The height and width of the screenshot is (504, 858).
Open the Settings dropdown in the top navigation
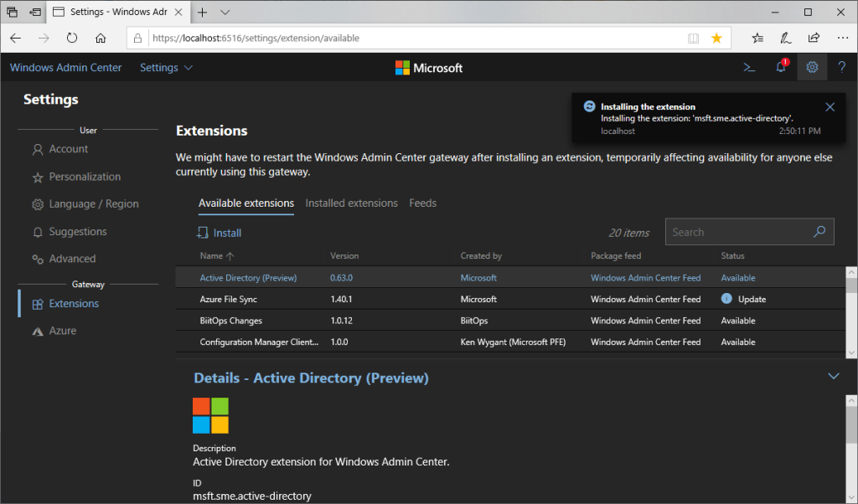pyautogui.click(x=166, y=68)
